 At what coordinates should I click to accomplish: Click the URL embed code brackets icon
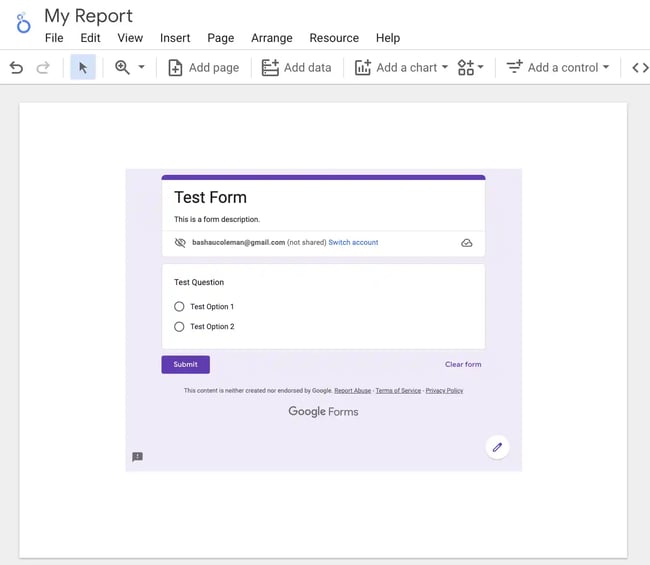[x=640, y=67]
